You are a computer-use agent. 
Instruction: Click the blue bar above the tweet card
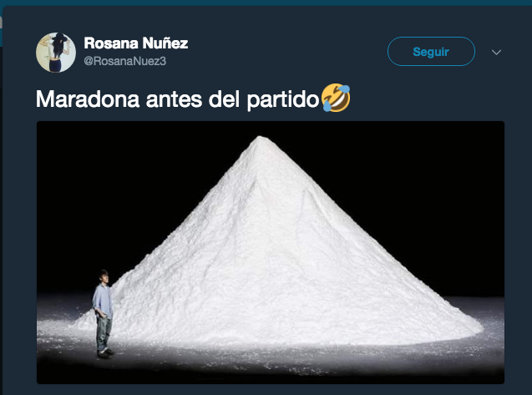[266, 3]
